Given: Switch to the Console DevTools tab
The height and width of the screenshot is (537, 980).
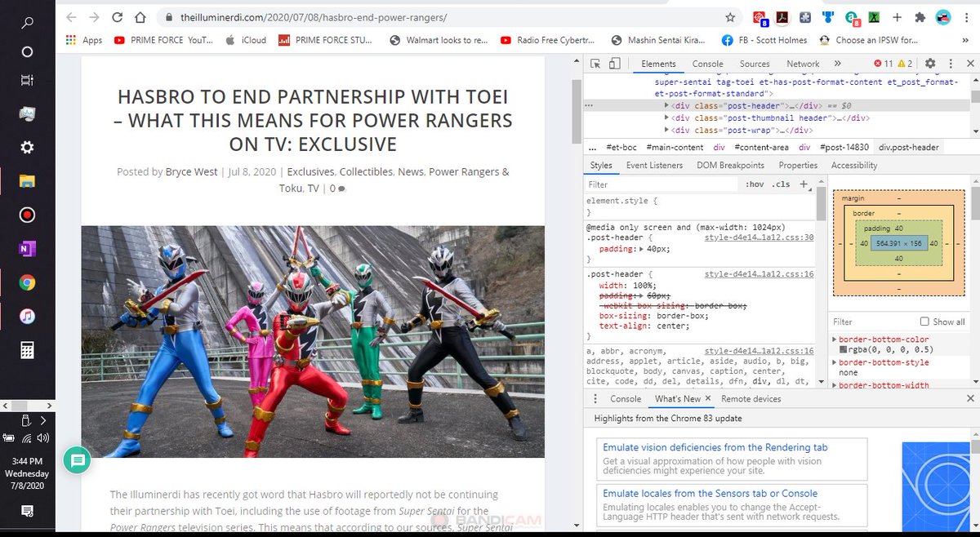Looking at the screenshot, I should tap(707, 64).
